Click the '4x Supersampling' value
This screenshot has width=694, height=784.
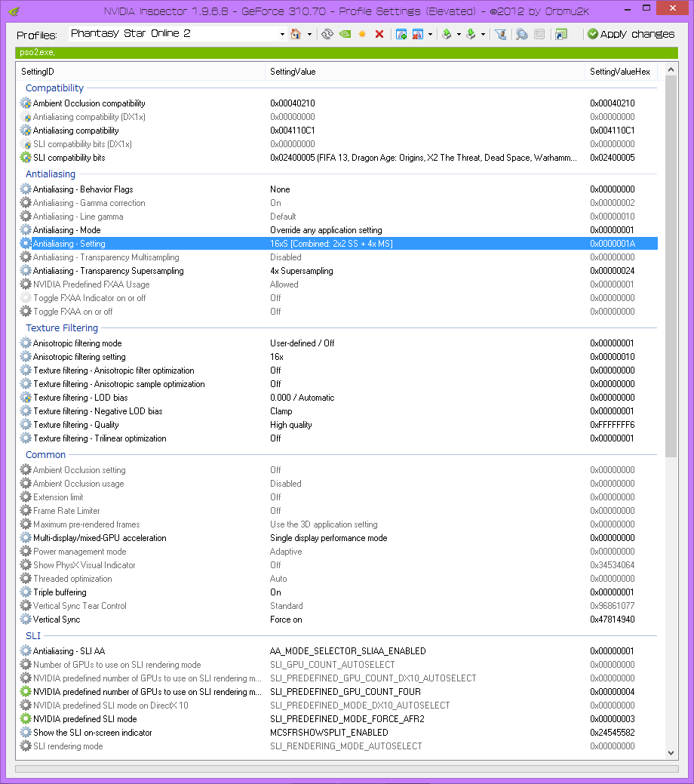click(x=302, y=270)
